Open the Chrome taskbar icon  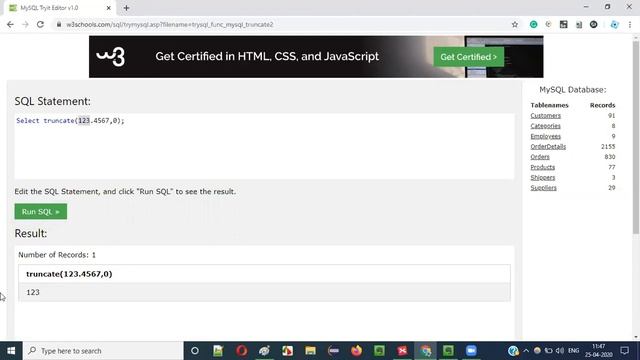425,351
